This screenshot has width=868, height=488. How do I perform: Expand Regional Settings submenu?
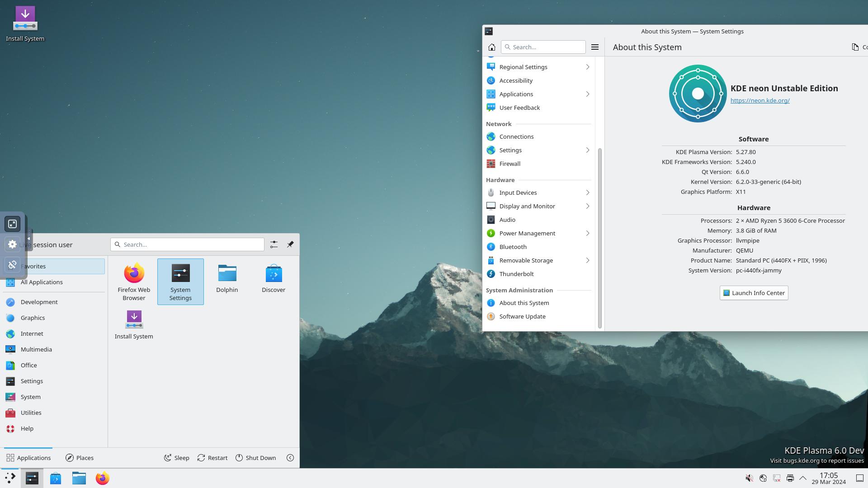point(538,67)
